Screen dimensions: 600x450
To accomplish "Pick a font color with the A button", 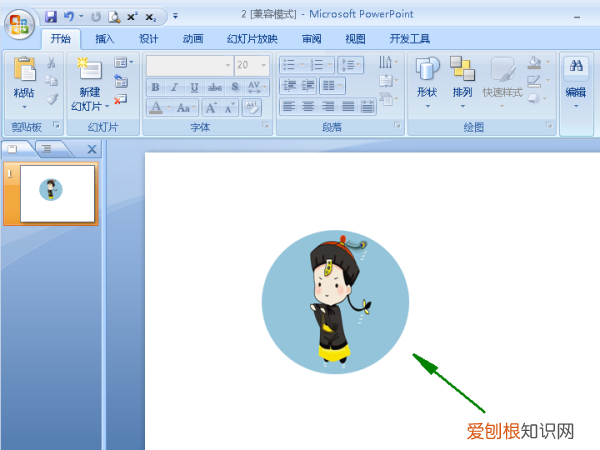I will [156, 108].
